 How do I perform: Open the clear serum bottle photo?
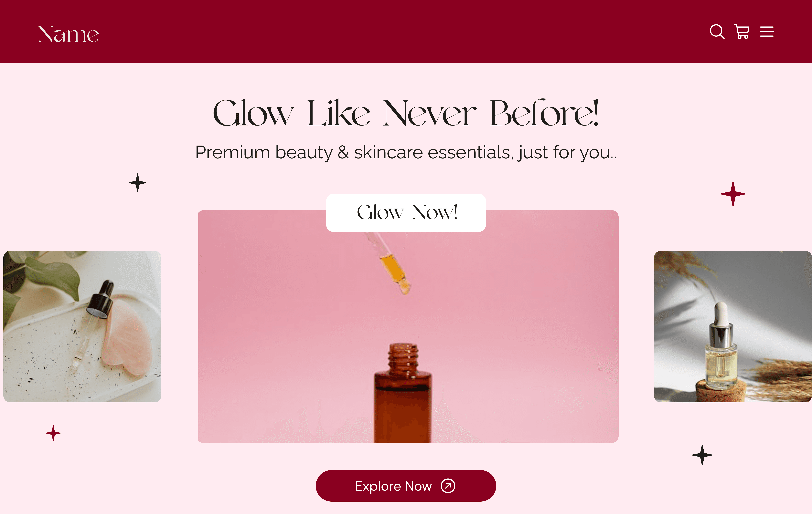tap(733, 326)
